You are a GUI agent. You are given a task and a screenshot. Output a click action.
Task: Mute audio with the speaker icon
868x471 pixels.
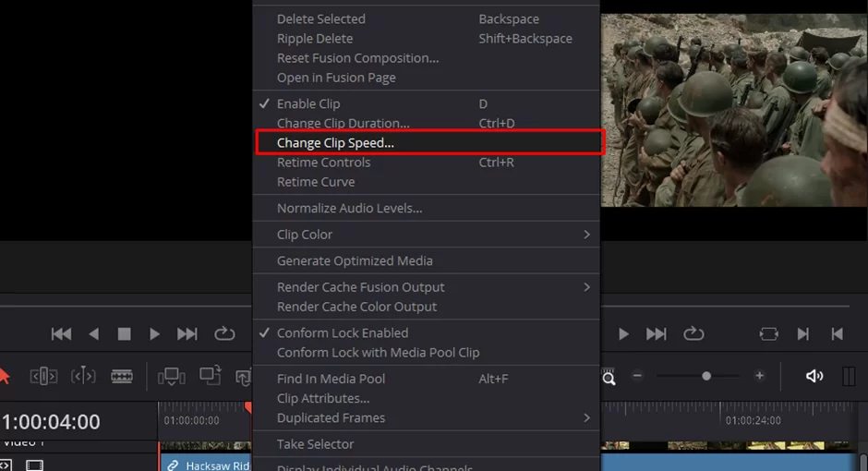pos(814,376)
